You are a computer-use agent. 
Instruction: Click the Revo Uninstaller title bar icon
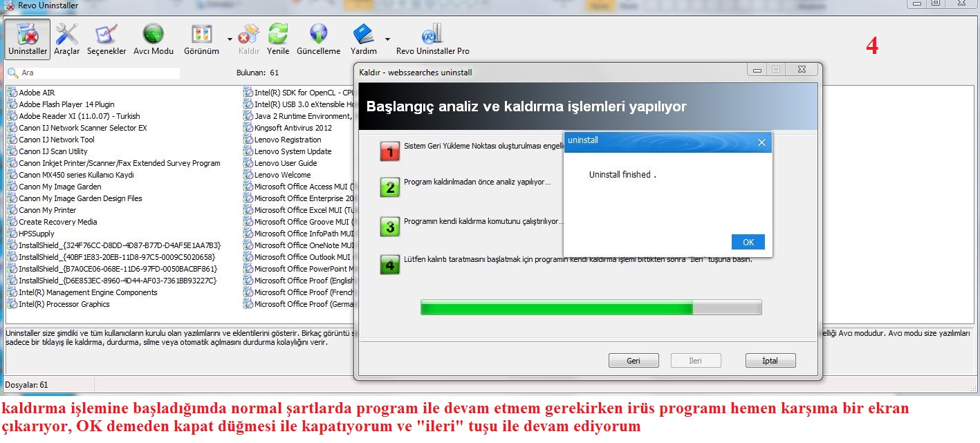[9, 5]
